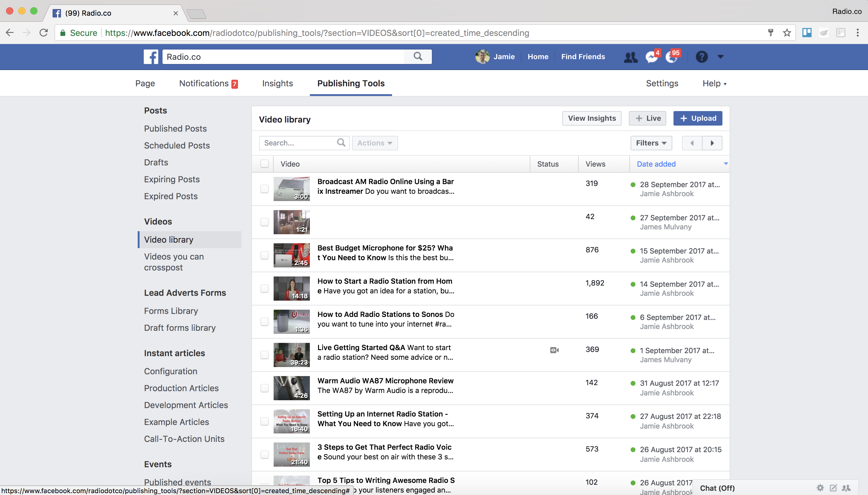Select the Publishing Tools tab
Viewport: 868px width, 495px height.
351,83
